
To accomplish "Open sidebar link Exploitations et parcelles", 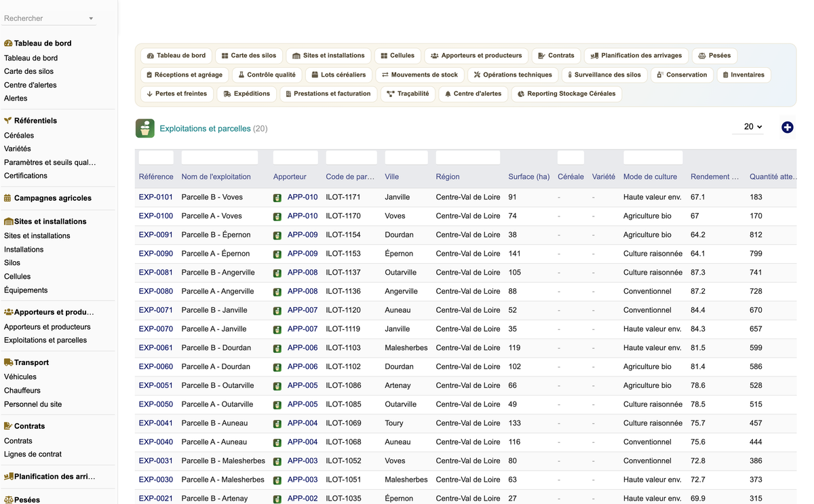I will (45, 341).
